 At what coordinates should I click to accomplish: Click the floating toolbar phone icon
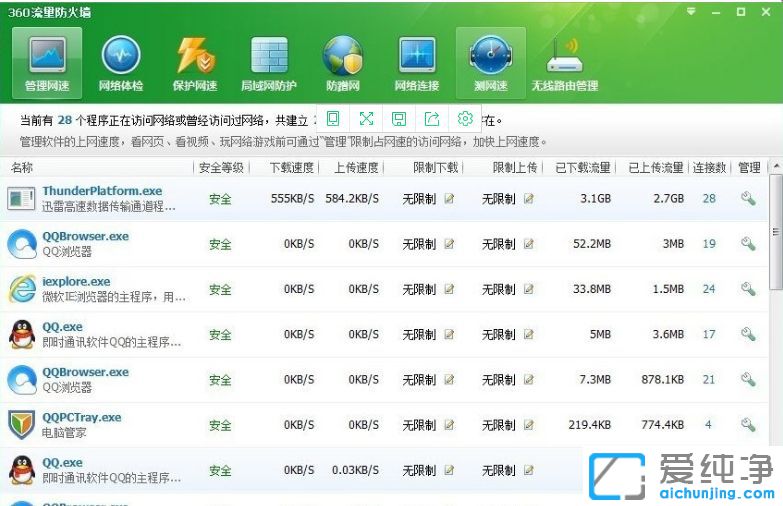tap(333, 118)
